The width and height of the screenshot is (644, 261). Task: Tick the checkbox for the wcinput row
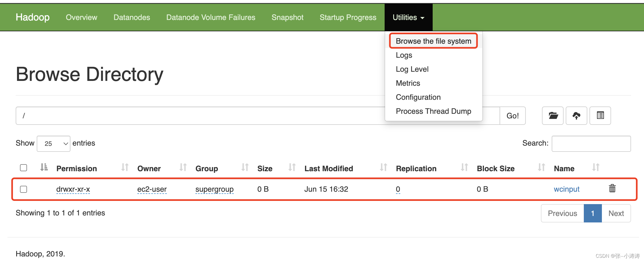[x=23, y=189]
